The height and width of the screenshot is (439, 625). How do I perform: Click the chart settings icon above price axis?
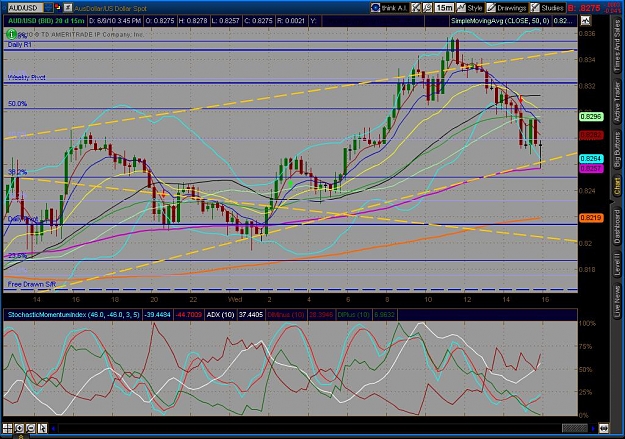click(x=585, y=20)
